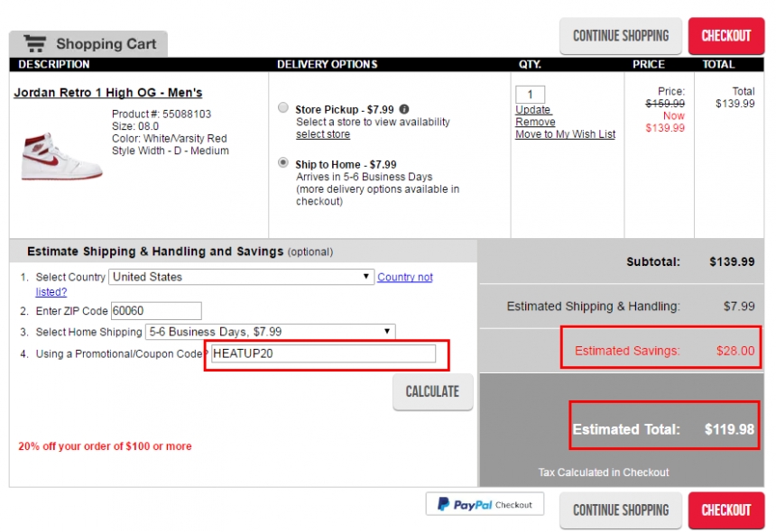Click the 'Product #: 55088103' text
The image size is (776, 532).
[x=162, y=115]
